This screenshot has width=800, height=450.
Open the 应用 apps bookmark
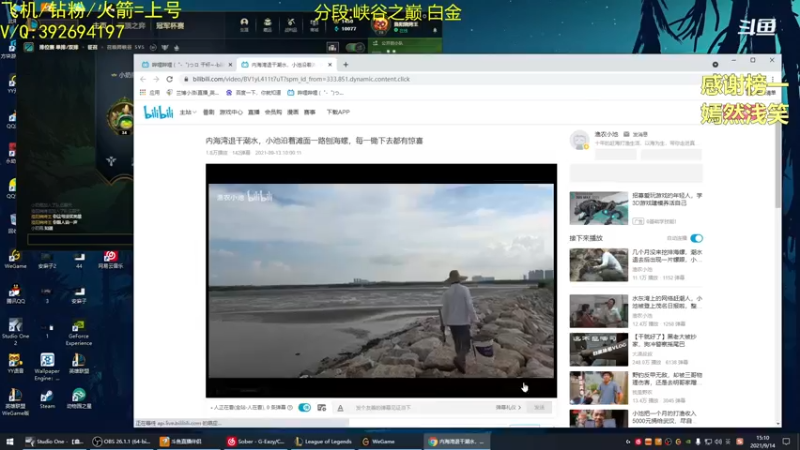[150, 93]
